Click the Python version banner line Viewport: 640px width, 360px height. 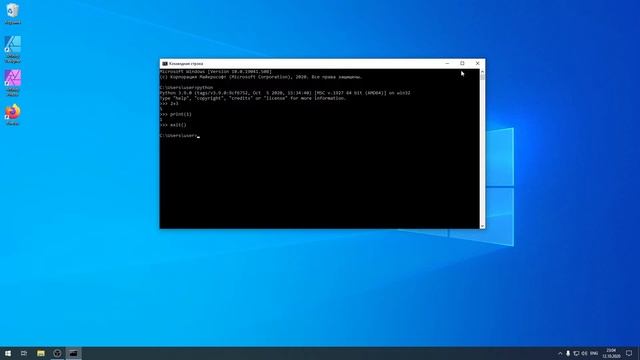285,93
